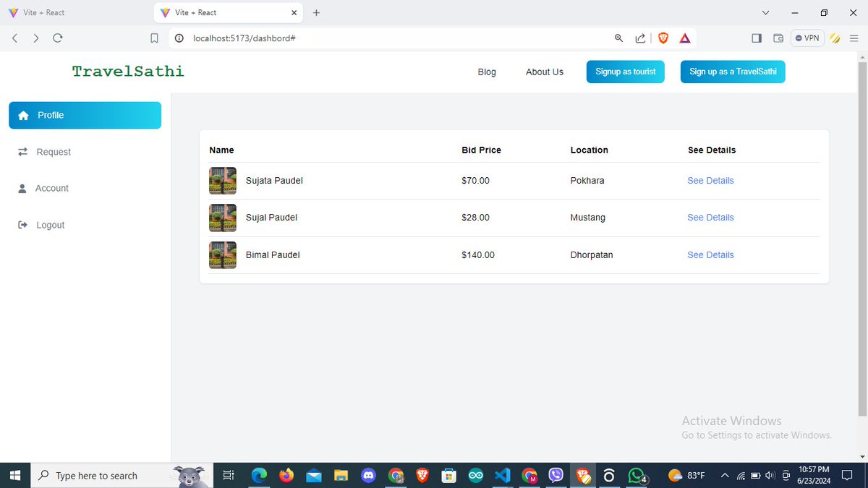Open the browser hamburger menu
This screenshot has height=488, width=868.
pos(853,38)
